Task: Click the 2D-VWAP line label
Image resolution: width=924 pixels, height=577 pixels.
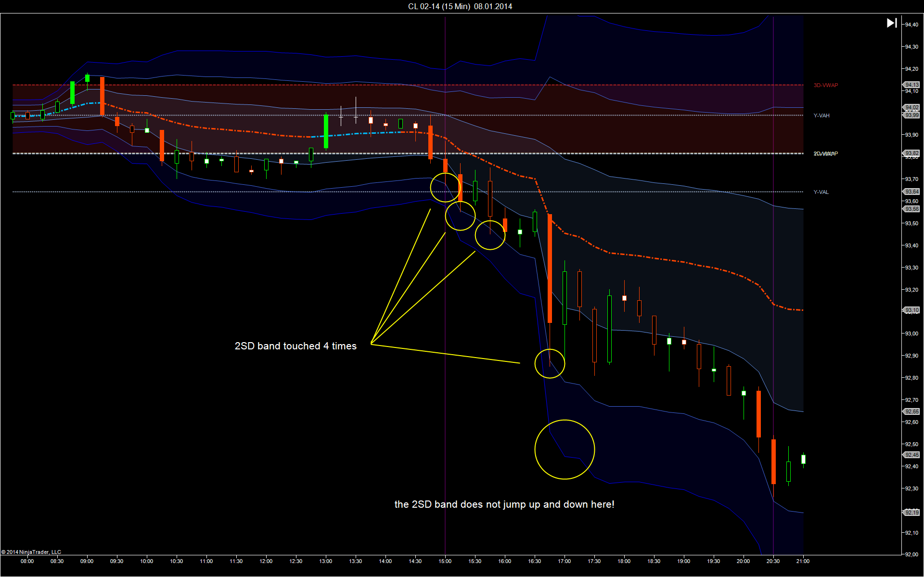Action: (x=826, y=154)
